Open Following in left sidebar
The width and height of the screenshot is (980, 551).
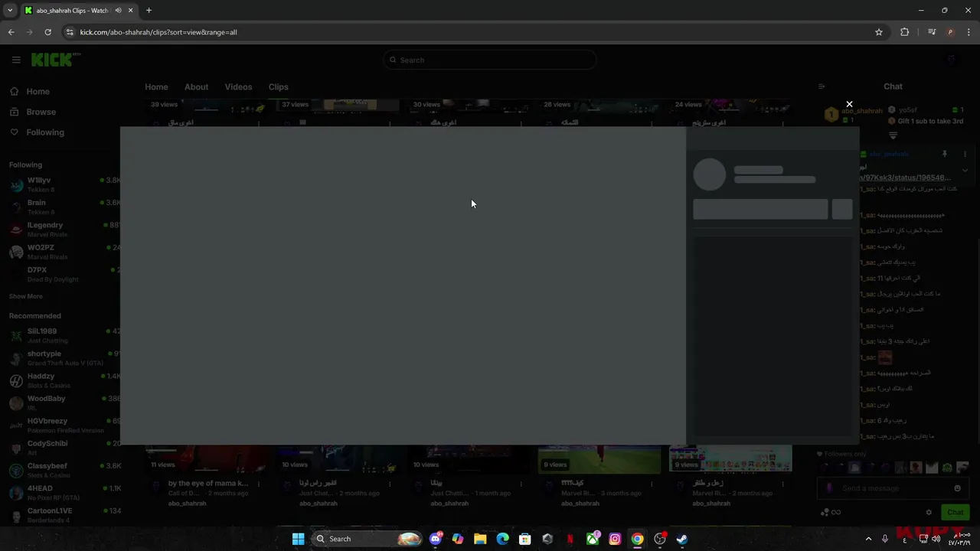37,132
